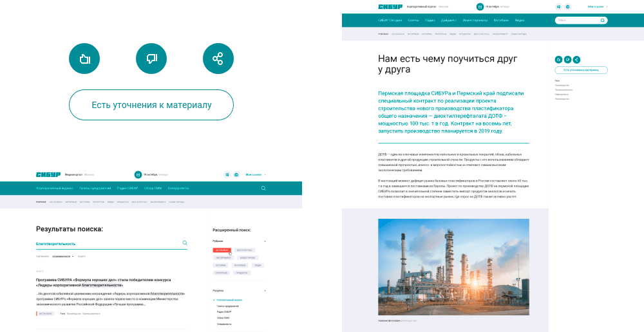Click the large comment bubble icon
Screen dimensions: 644x332
[151, 59]
